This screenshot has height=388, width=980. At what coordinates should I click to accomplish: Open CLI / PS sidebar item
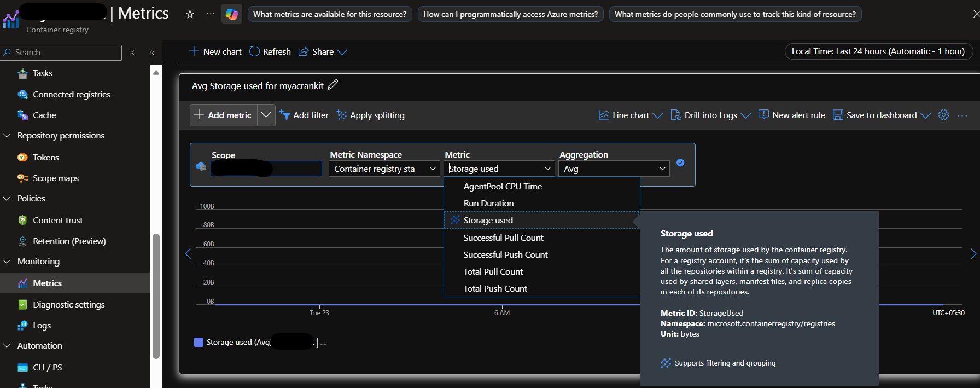click(x=48, y=367)
